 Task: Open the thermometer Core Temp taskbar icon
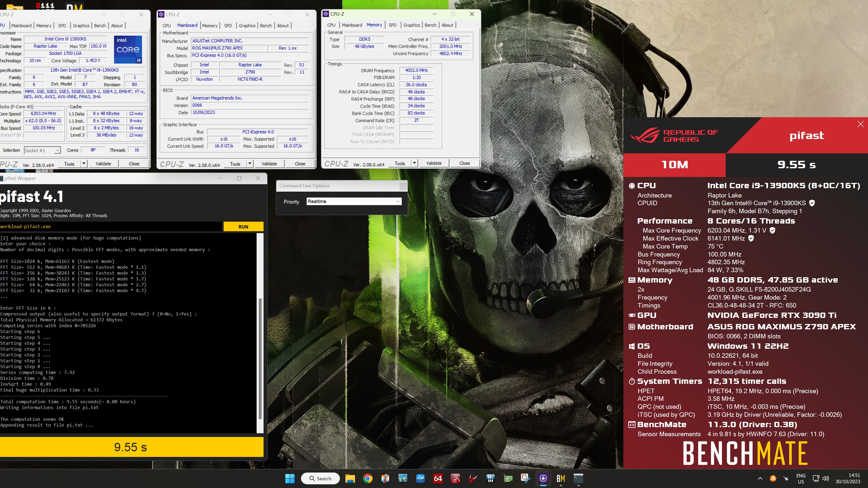[385, 478]
